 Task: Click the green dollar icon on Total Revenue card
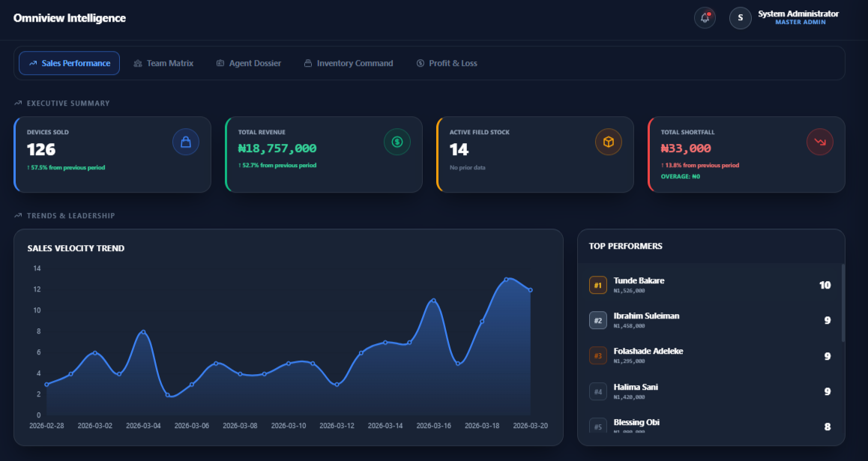(397, 142)
